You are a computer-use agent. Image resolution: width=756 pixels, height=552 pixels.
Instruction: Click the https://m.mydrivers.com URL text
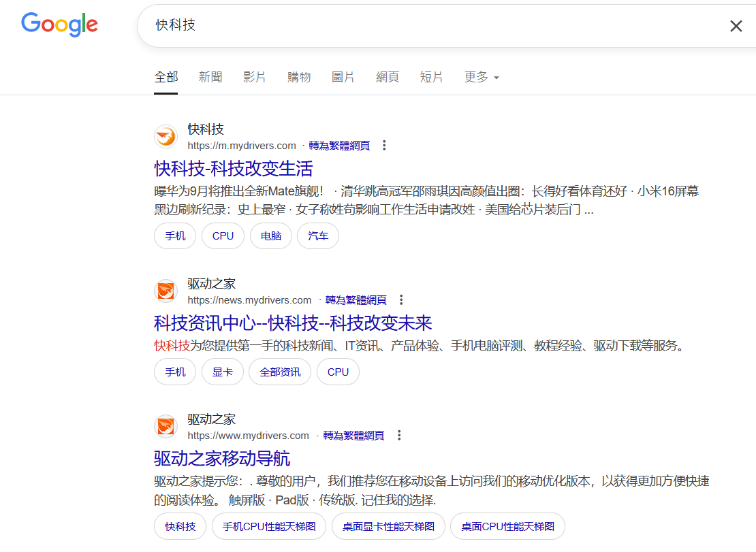[242, 146]
